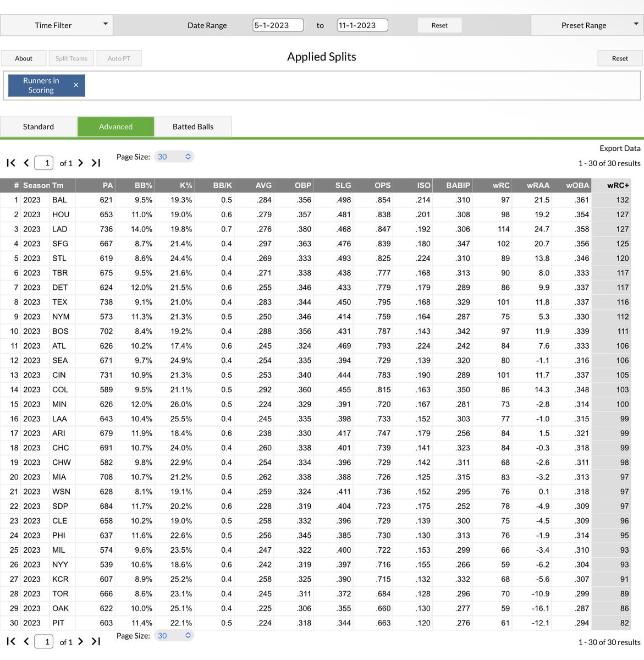Sort table by wOBA column
This screenshot has width=644, height=660.
coord(572,185)
